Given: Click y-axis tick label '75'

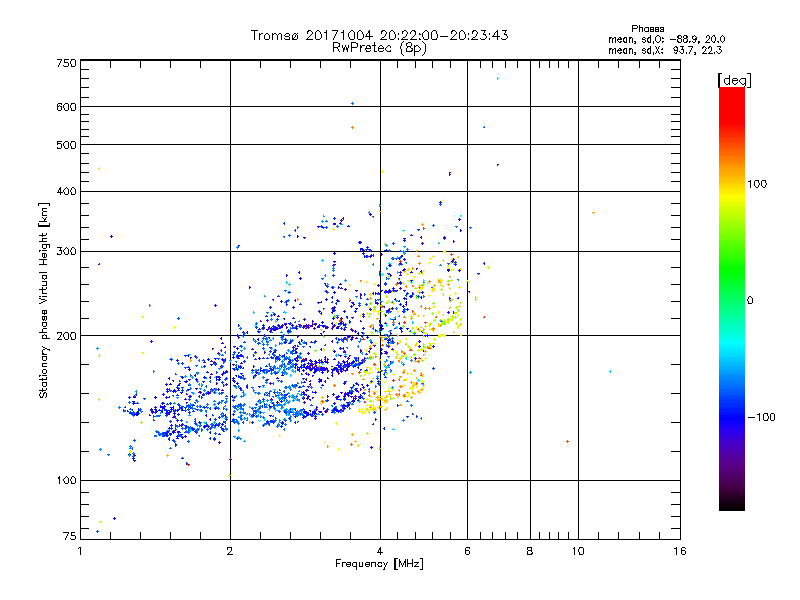Looking at the screenshot, I should point(70,536).
